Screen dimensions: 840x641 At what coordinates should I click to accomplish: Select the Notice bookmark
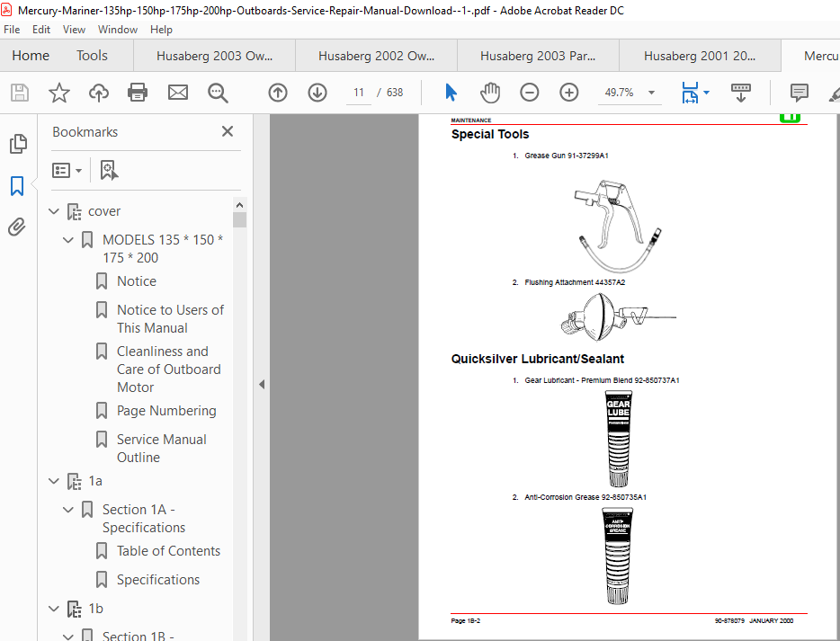click(x=137, y=281)
